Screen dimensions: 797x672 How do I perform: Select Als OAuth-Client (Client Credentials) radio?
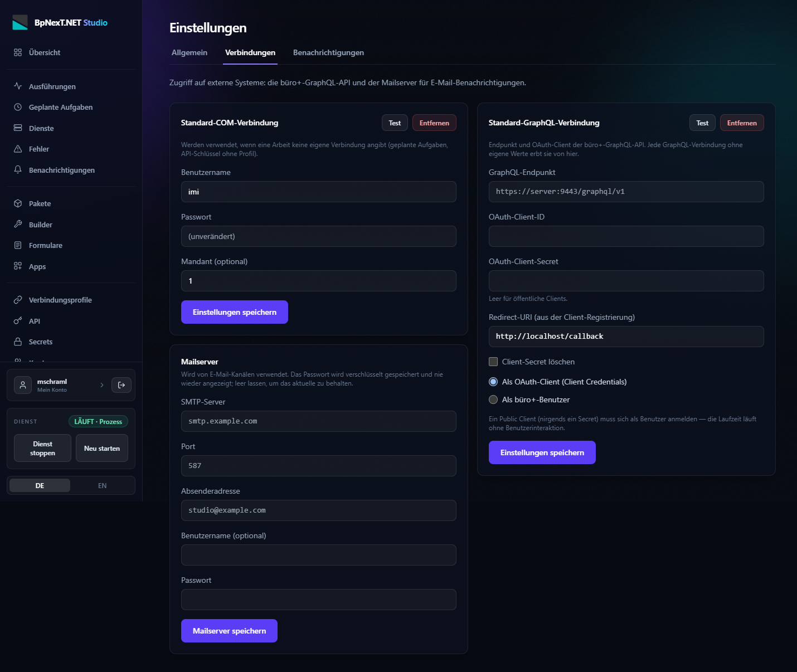point(493,382)
